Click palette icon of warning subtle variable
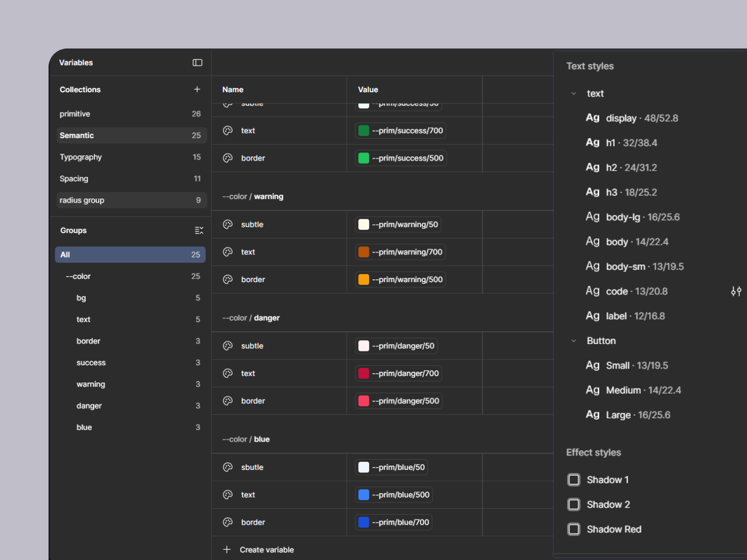This screenshot has width=747, height=560. click(x=228, y=225)
